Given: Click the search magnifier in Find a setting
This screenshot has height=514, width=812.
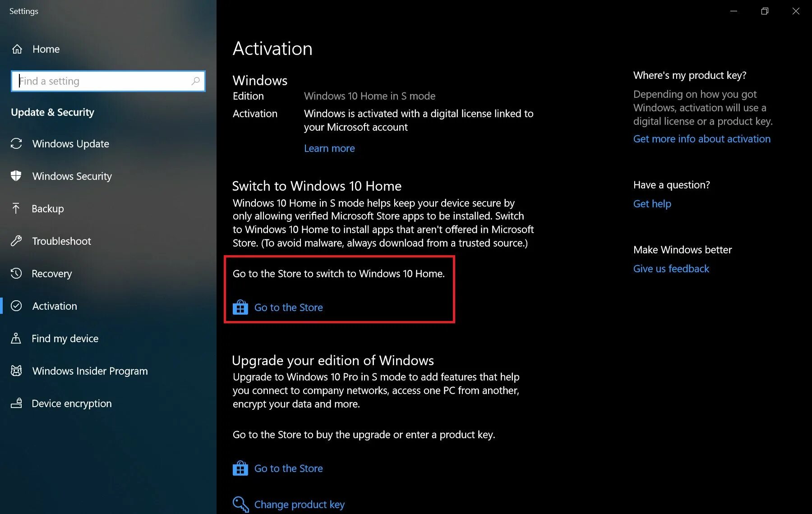Looking at the screenshot, I should (x=195, y=81).
